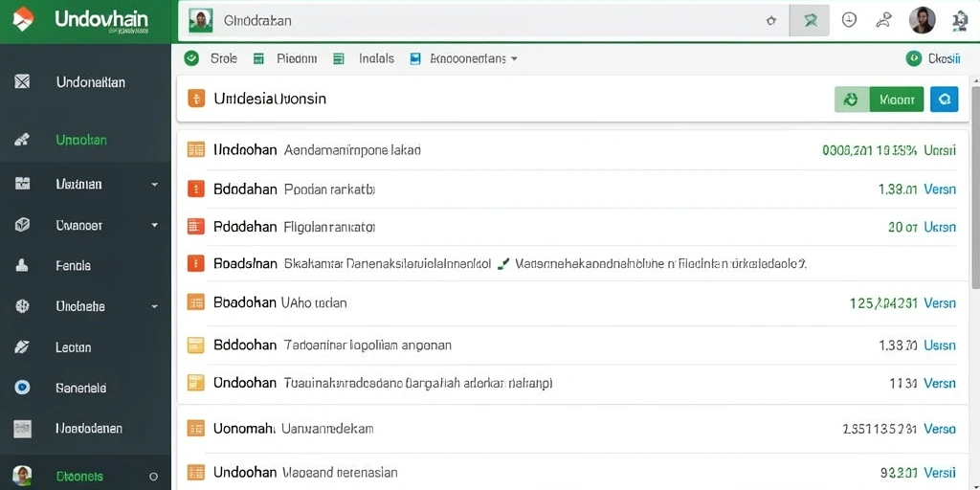Select the eye icon beside Sanerield
Image resolution: width=980 pixels, height=490 pixels.
point(23,388)
